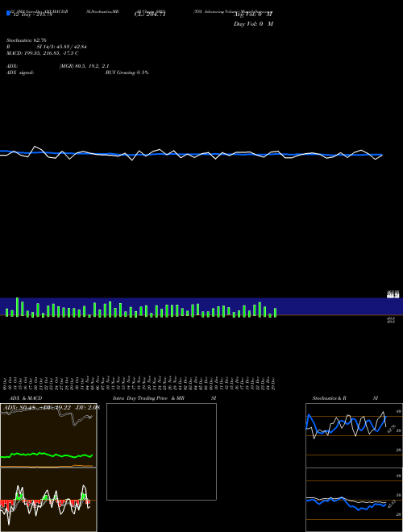
Task: Click the ADX/+DY/-DY readout line
Action: coord(50,408)
